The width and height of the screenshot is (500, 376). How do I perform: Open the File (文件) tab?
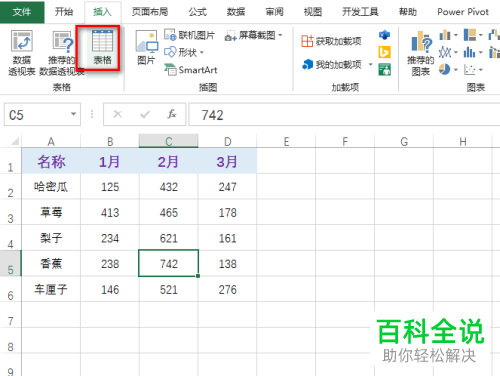pos(22,12)
